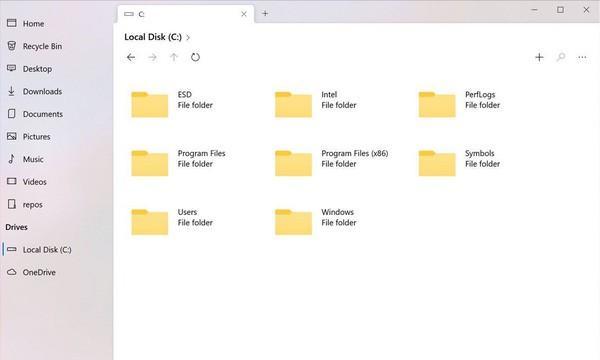Select the Intel folder icon
The height and width of the screenshot is (360, 600).
[293, 104]
